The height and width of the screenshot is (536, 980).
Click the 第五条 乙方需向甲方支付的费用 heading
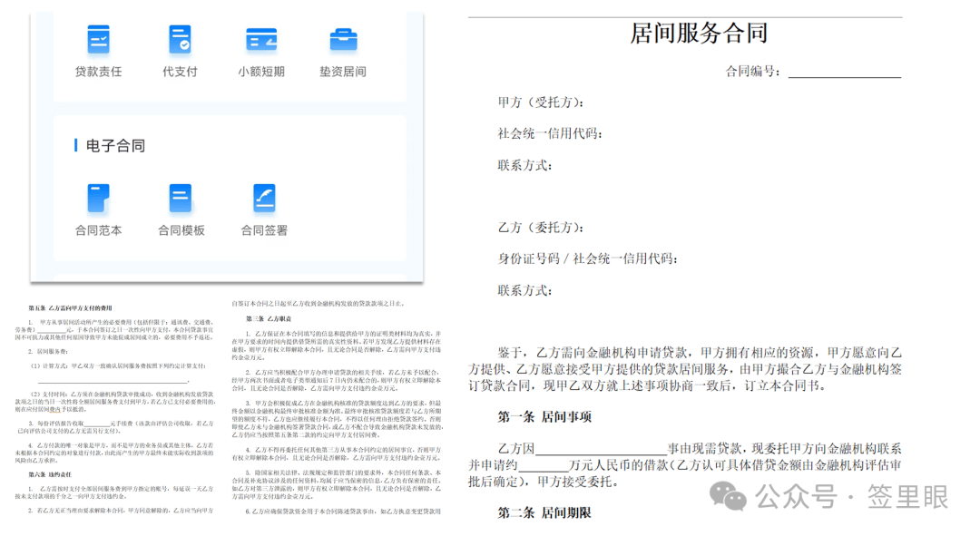[x=70, y=308]
